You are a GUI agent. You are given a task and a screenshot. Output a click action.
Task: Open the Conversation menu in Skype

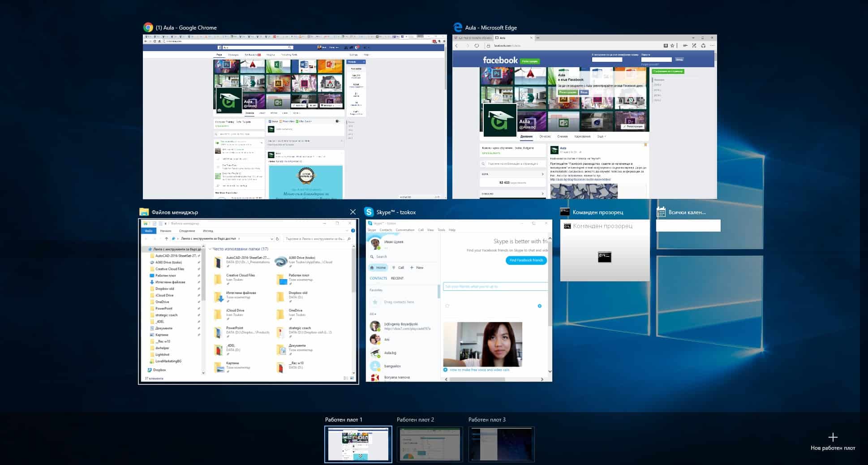tap(405, 230)
